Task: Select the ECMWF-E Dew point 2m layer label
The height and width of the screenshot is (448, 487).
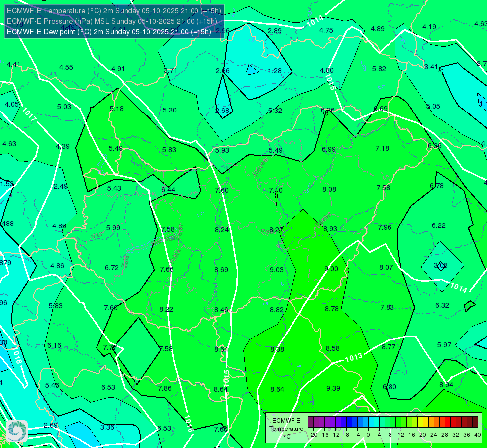Action: coord(109,32)
